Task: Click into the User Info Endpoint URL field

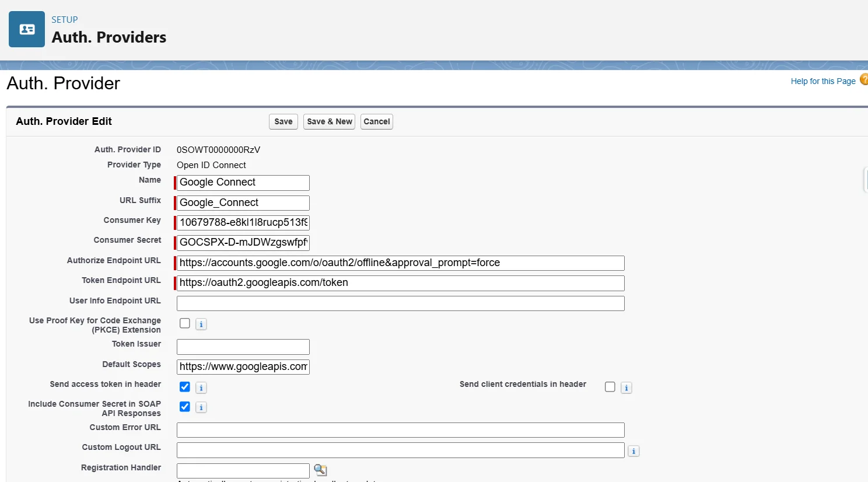Action: [x=400, y=303]
